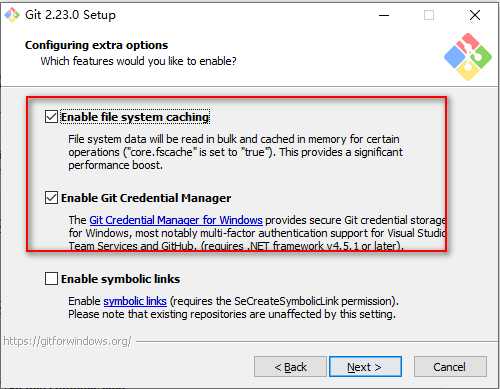Click 'Git 2.23.0 Setup' title text
Viewport: 500px width, 389px height.
click(70, 15)
